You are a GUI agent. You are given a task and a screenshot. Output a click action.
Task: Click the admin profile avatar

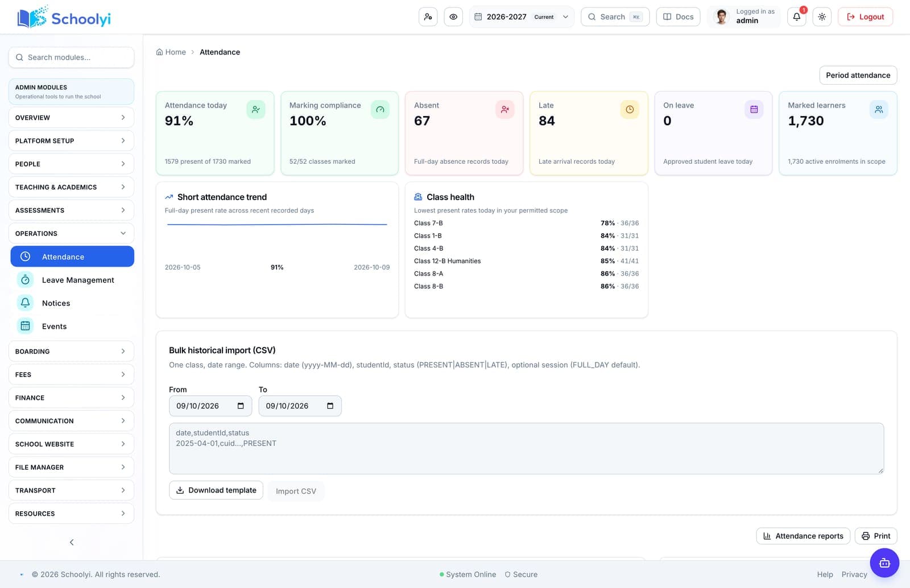pyautogui.click(x=722, y=16)
